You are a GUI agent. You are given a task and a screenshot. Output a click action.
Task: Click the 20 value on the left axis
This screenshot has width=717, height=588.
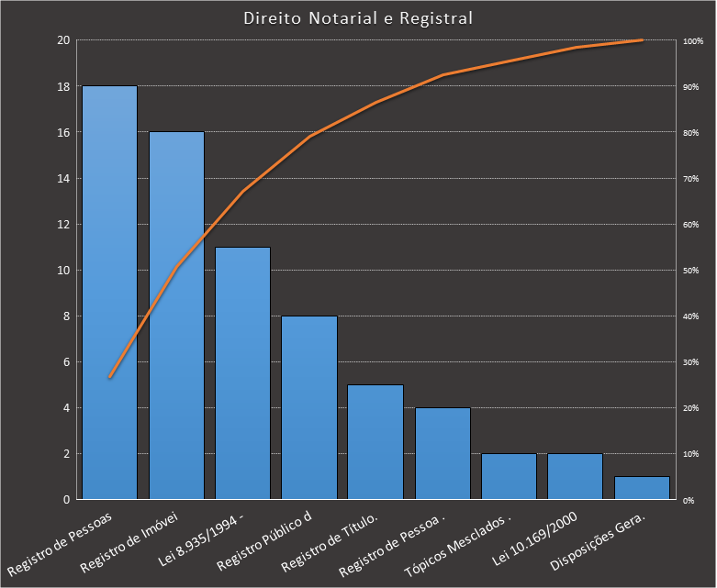63,40
